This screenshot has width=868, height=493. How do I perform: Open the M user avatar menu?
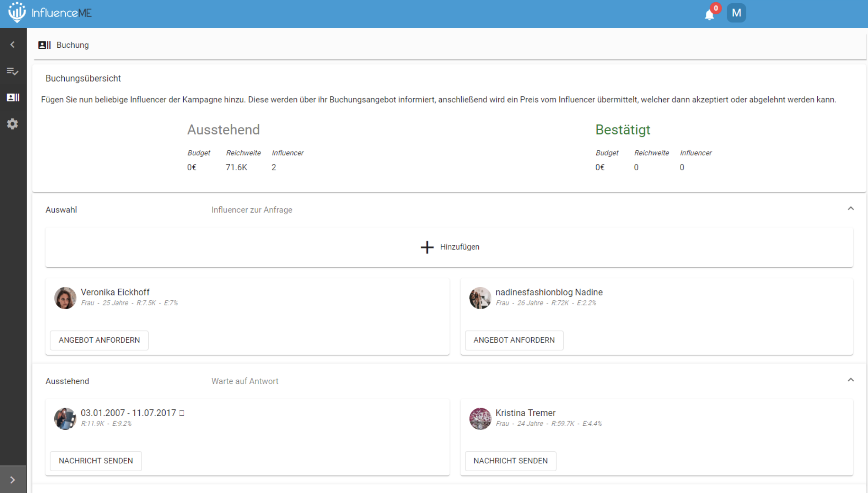[736, 13]
